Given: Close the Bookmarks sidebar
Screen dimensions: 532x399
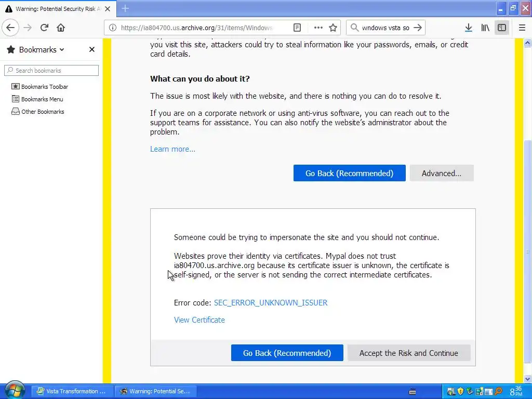Looking at the screenshot, I should (91, 49).
